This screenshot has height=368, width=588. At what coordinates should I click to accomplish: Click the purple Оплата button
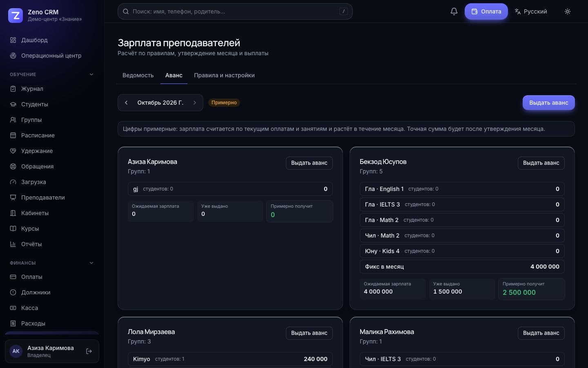coord(486,11)
